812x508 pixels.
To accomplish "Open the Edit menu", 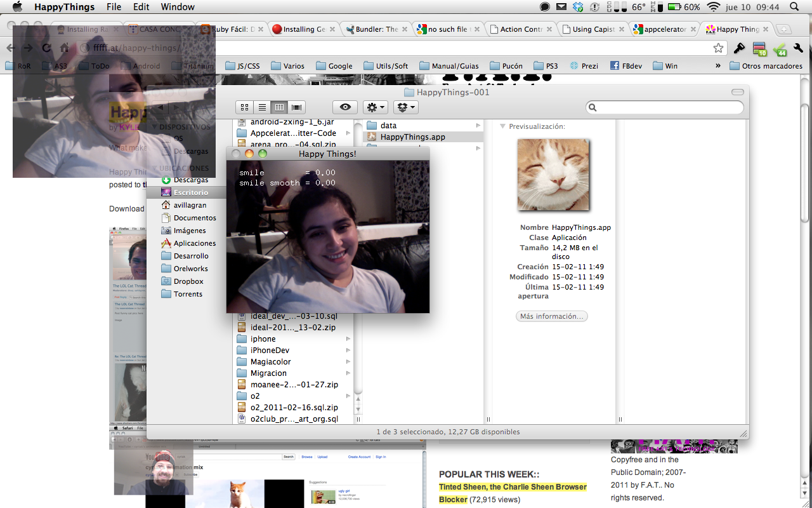I will [x=141, y=7].
